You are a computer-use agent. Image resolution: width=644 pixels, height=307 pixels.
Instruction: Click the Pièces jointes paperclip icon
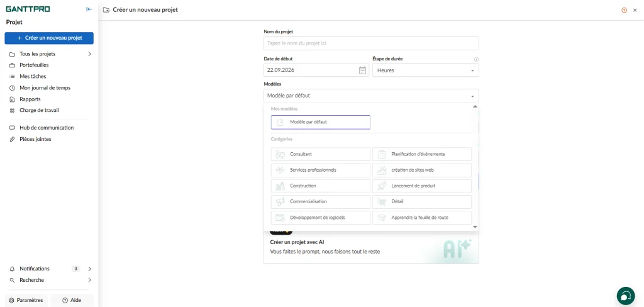12,139
